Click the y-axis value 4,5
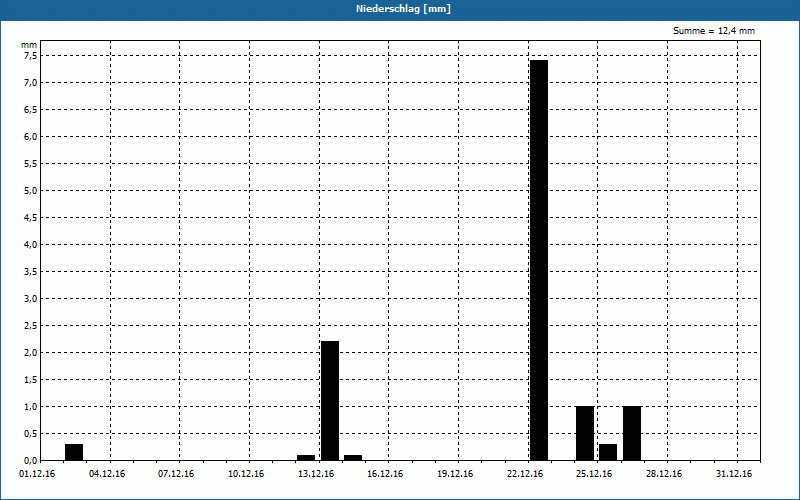 tap(31, 218)
